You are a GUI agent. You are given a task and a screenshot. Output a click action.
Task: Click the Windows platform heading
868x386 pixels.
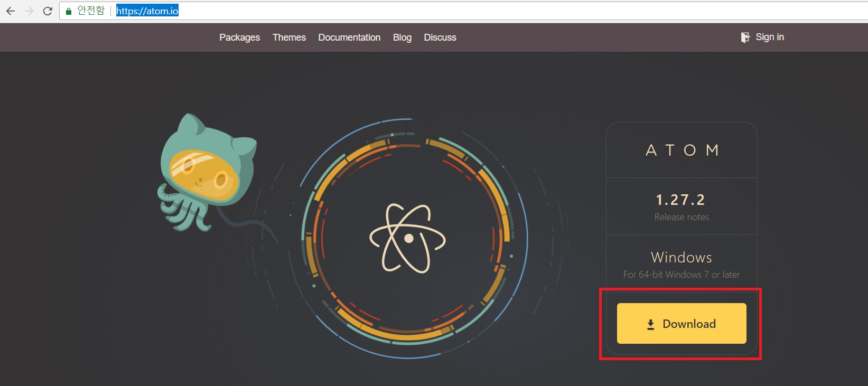coord(682,257)
